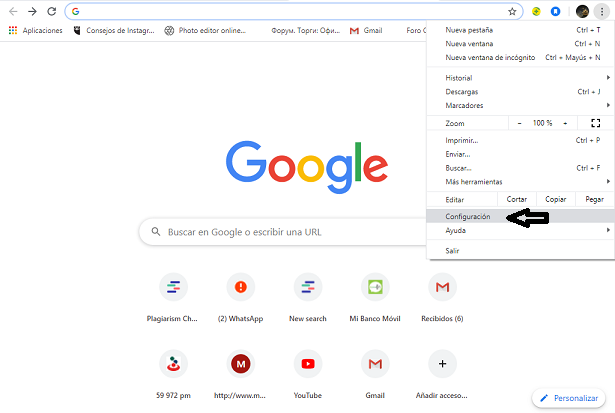Click Copiar in the Editar row

[x=555, y=199]
